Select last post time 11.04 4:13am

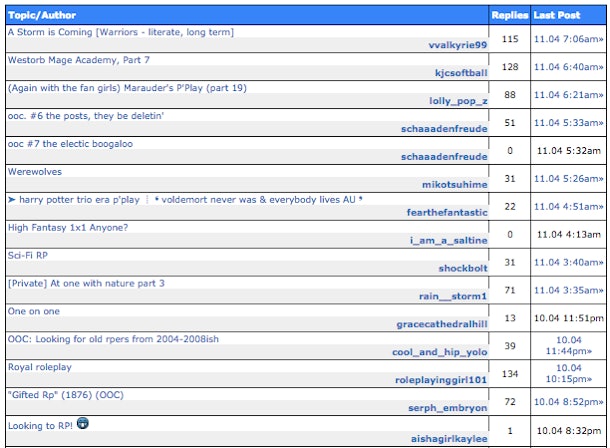pyautogui.click(x=569, y=234)
